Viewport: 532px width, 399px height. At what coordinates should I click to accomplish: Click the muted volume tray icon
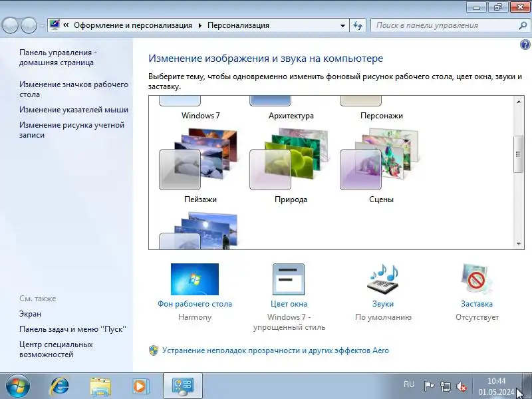(462, 386)
